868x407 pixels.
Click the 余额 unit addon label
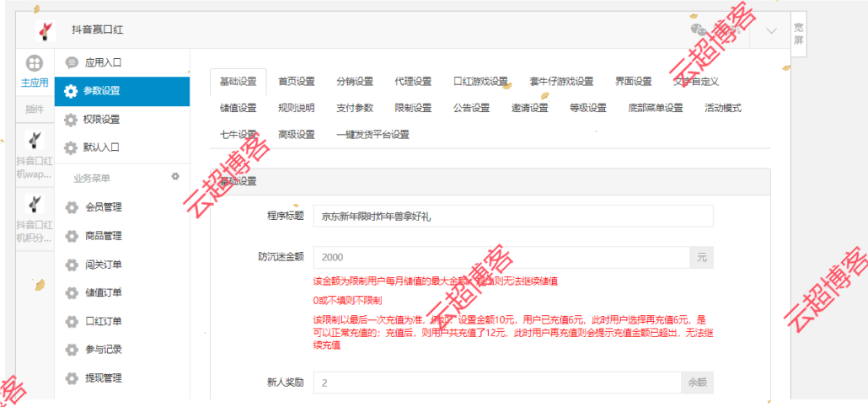[698, 383]
